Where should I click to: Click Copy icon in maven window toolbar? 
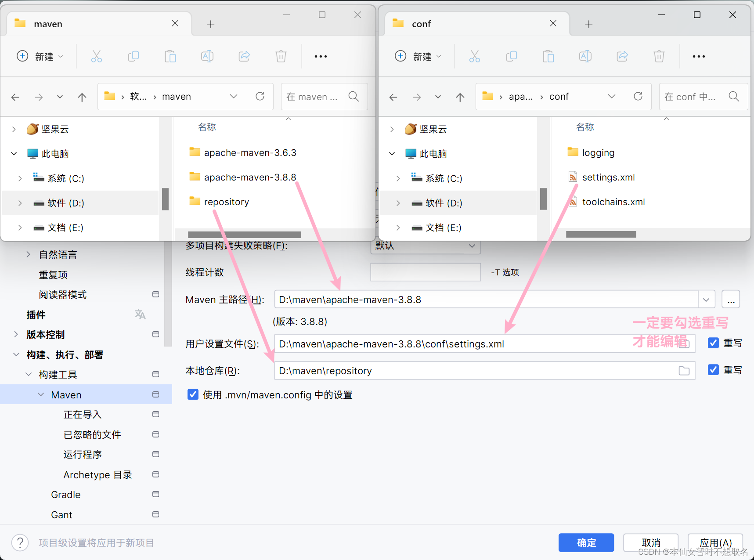click(x=133, y=56)
